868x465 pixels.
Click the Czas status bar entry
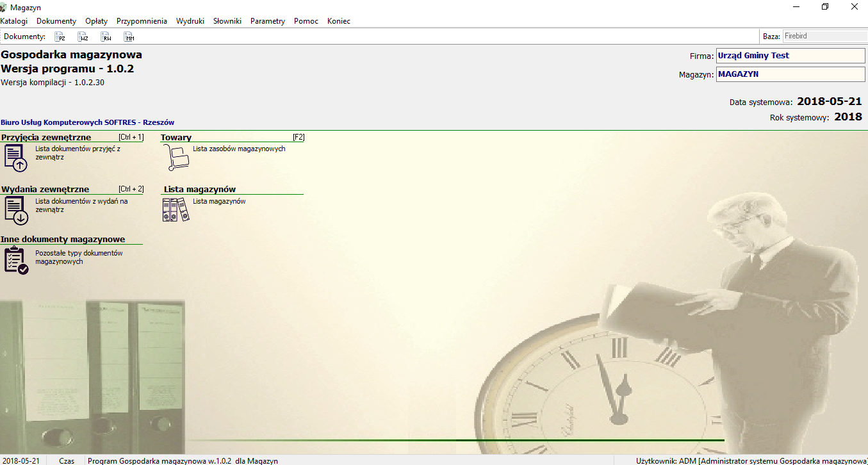pos(67,461)
